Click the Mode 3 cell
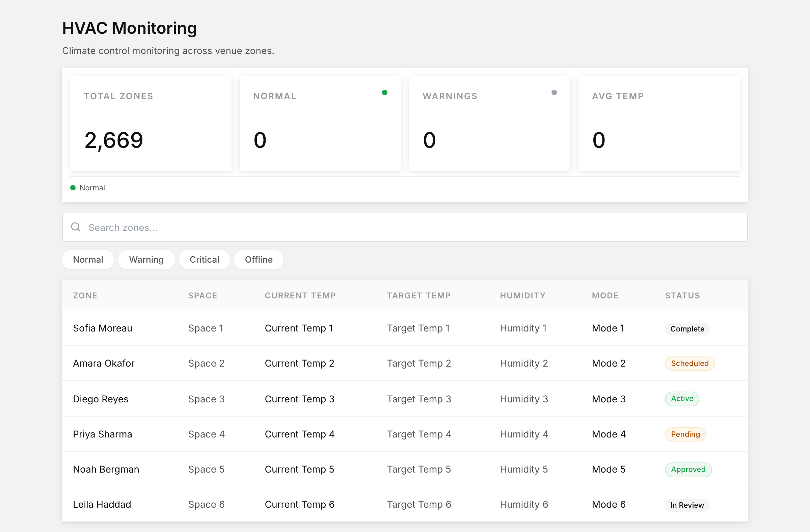 coord(609,399)
